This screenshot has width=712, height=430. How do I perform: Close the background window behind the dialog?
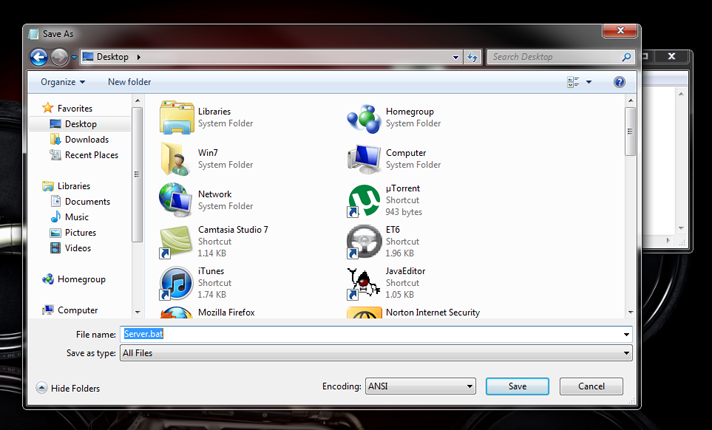click(672, 56)
